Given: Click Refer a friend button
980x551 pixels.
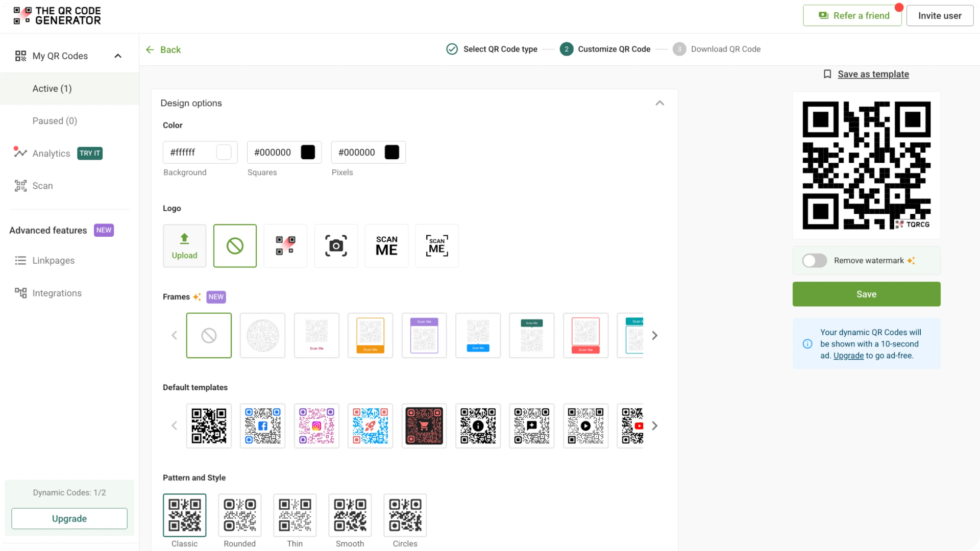Looking at the screenshot, I should tap(852, 16).
